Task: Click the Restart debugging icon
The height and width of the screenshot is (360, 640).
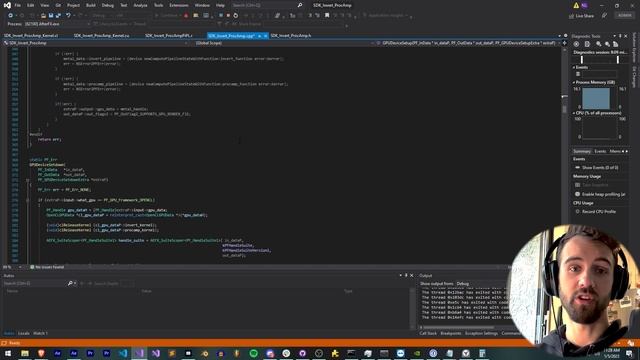Action: tap(236, 16)
